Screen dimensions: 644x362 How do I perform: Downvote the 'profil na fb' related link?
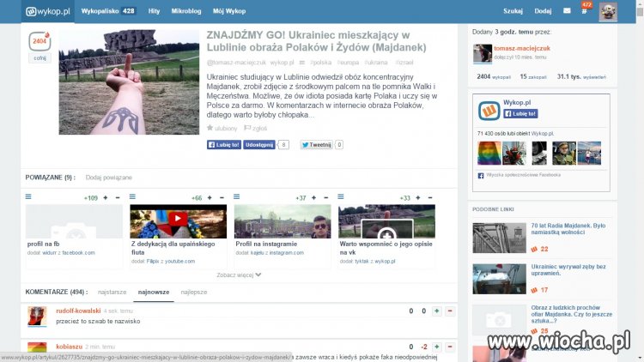coord(118,198)
